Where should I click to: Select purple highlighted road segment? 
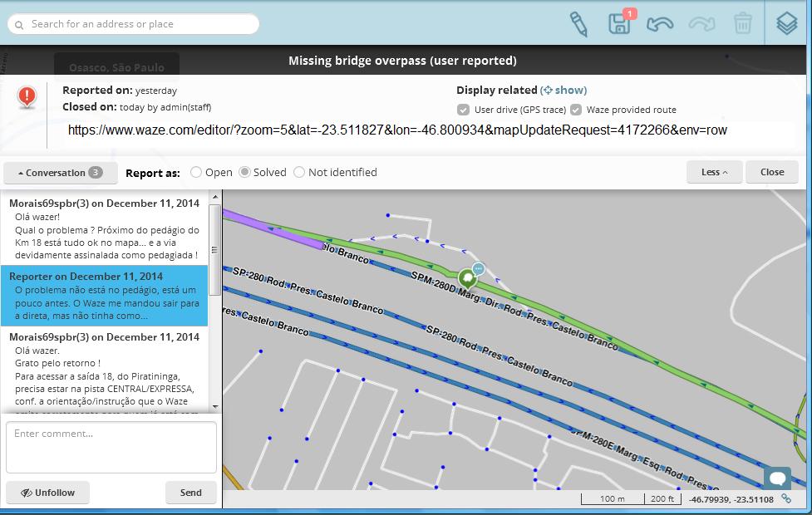click(x=272, y=229)
